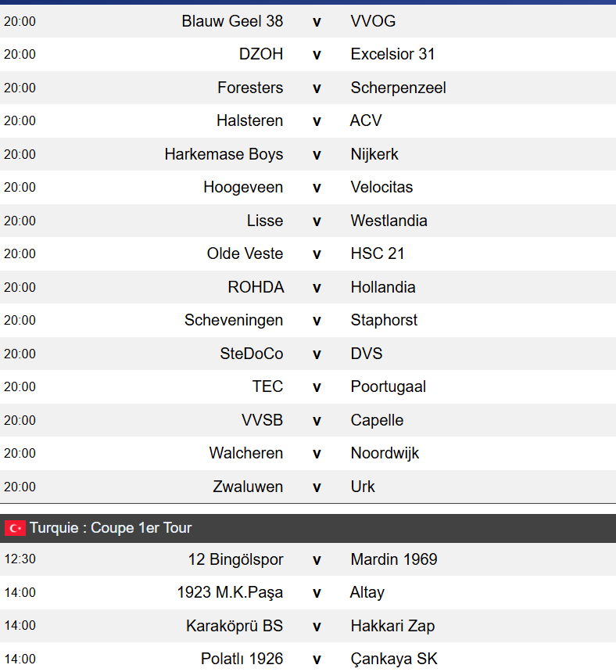Screen dimensions: 616x672
Task: Select the Capelle away team
Action: pos(377,420)
